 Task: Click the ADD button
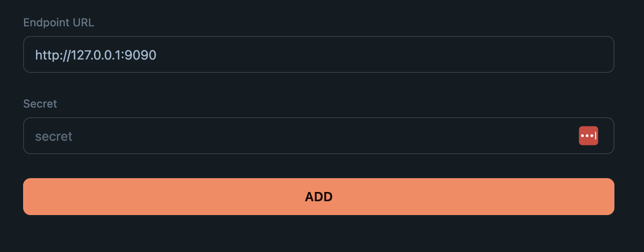click(319, 197)
